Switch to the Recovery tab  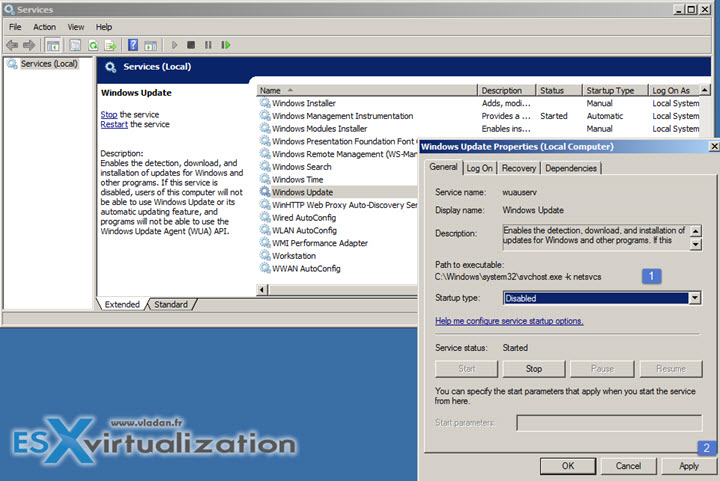(x=519, y=168)
